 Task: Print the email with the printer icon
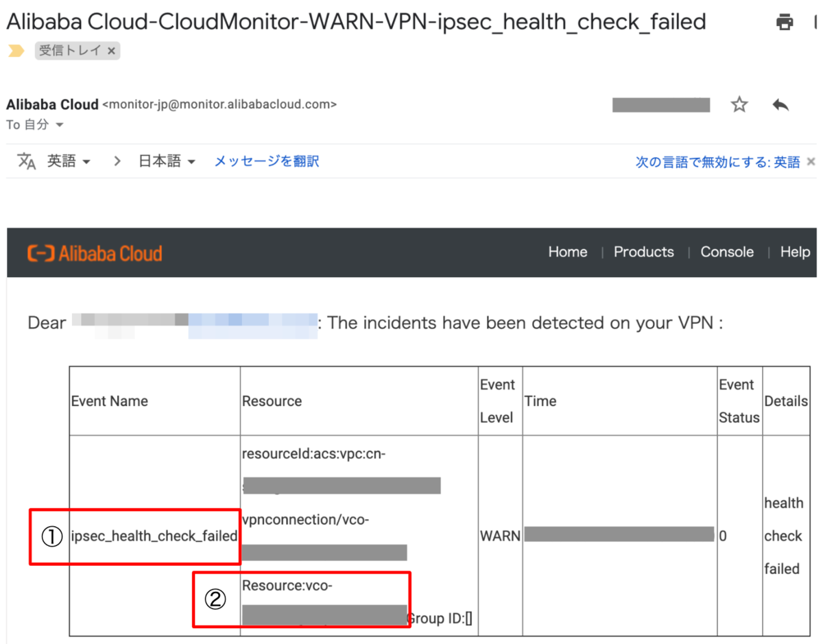[x=785, y=21]
